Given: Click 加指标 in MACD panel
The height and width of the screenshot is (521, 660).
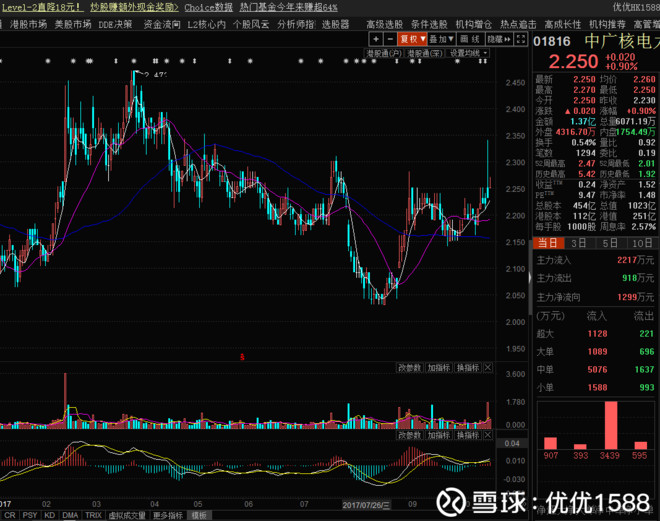Looking at the screenshot, I should tap(439, 435).
